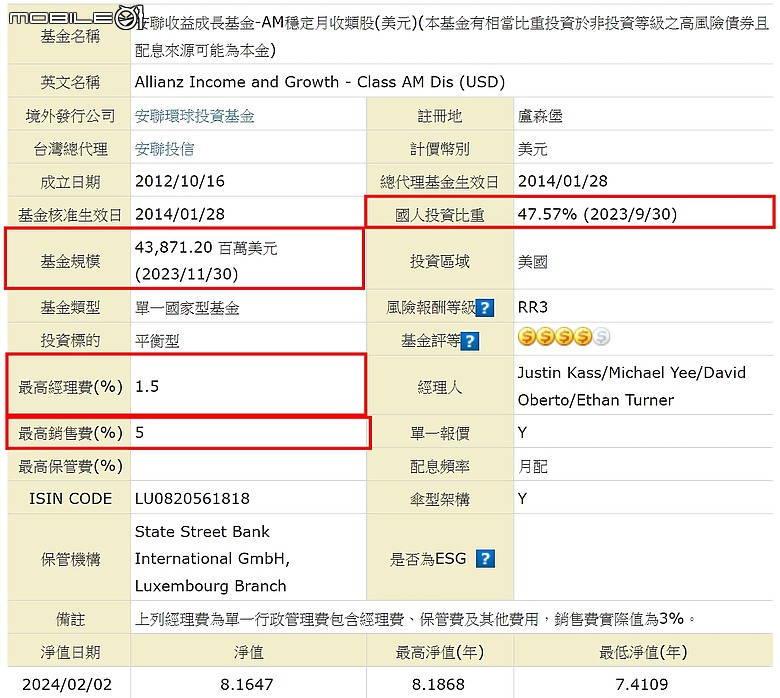Screen dimensions: 780x698
Task: Click the 配息頻率 value 月配
Action: [533, 467]
